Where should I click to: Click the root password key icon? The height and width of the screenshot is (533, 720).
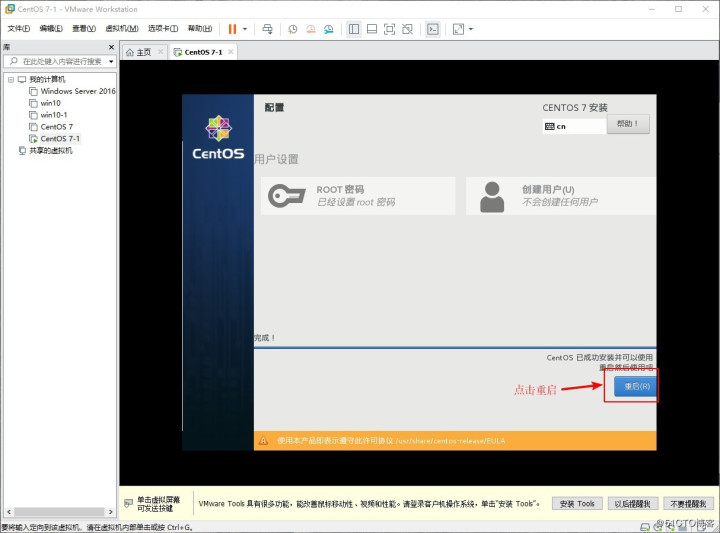tap(287, 196)
